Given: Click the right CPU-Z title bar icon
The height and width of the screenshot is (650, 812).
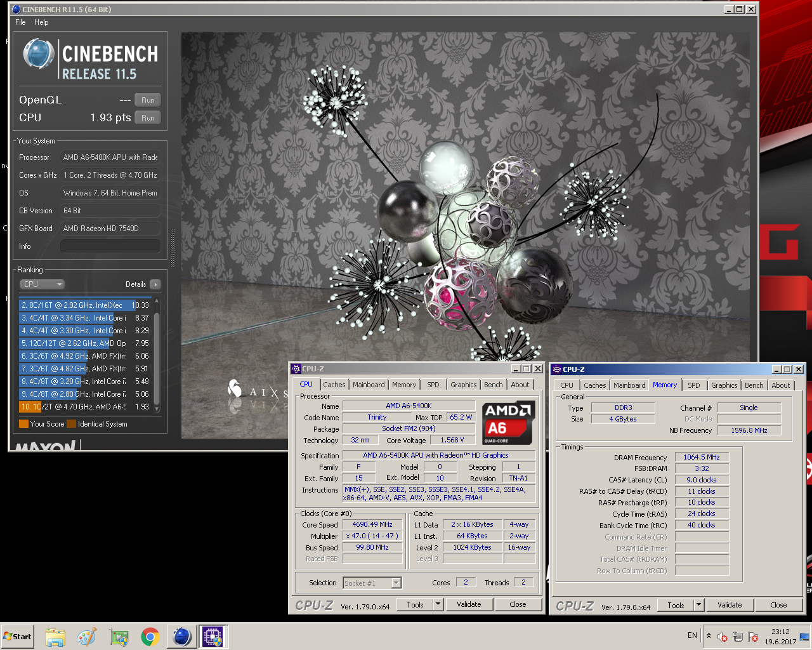Looking at the screenshot, I should pyautogui.click(x=556, y=369).
